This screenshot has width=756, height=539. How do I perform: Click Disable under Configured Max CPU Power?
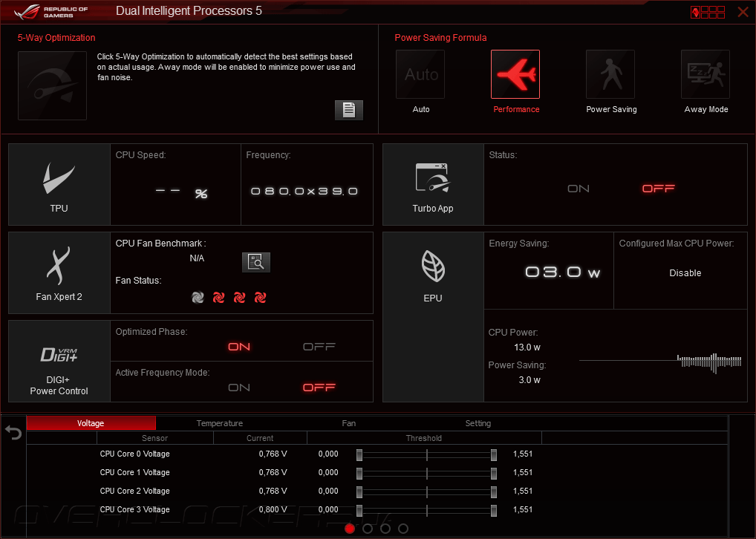click(685, 273)
